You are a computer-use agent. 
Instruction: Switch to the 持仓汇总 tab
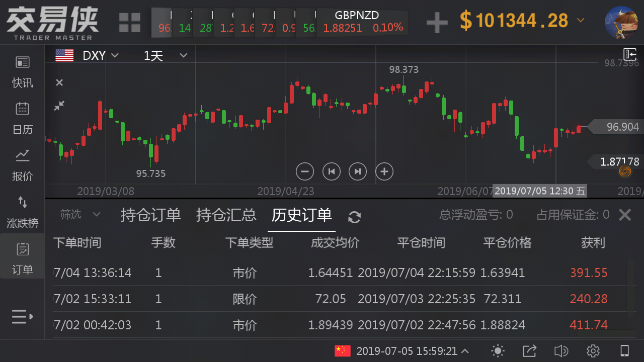pyautogui.click(x=226, y=215)
